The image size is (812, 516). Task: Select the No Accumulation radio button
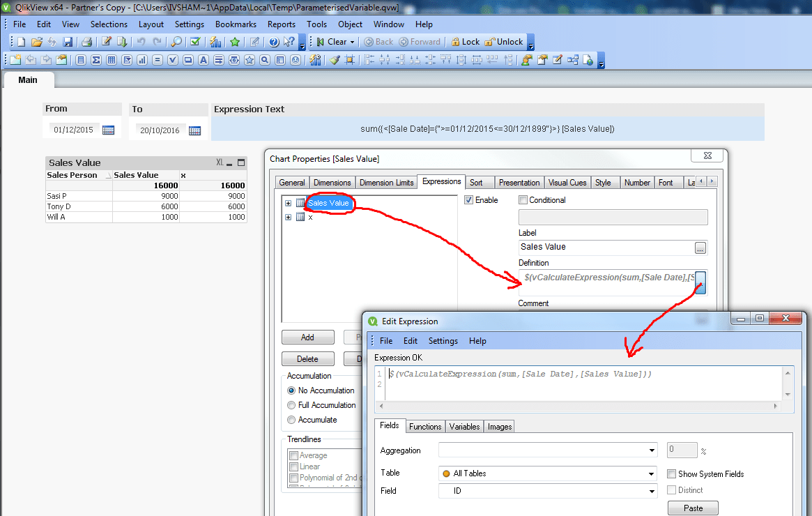tap(291, 390)
